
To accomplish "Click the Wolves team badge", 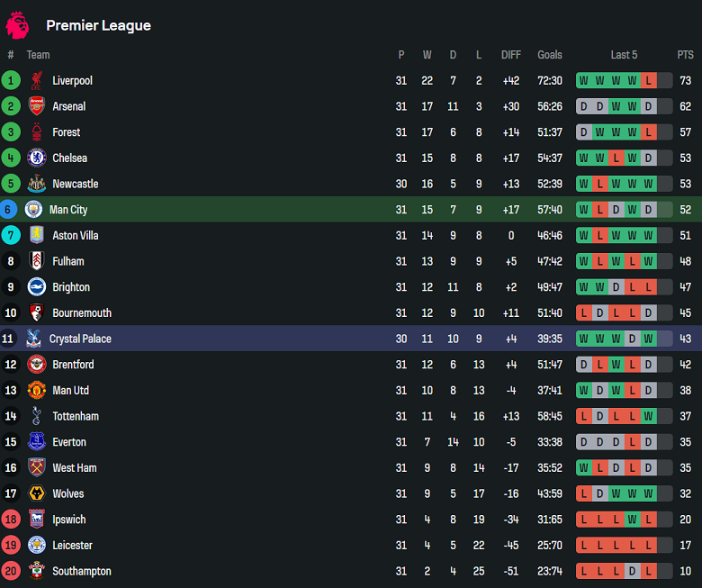I will tap(37, 493).
